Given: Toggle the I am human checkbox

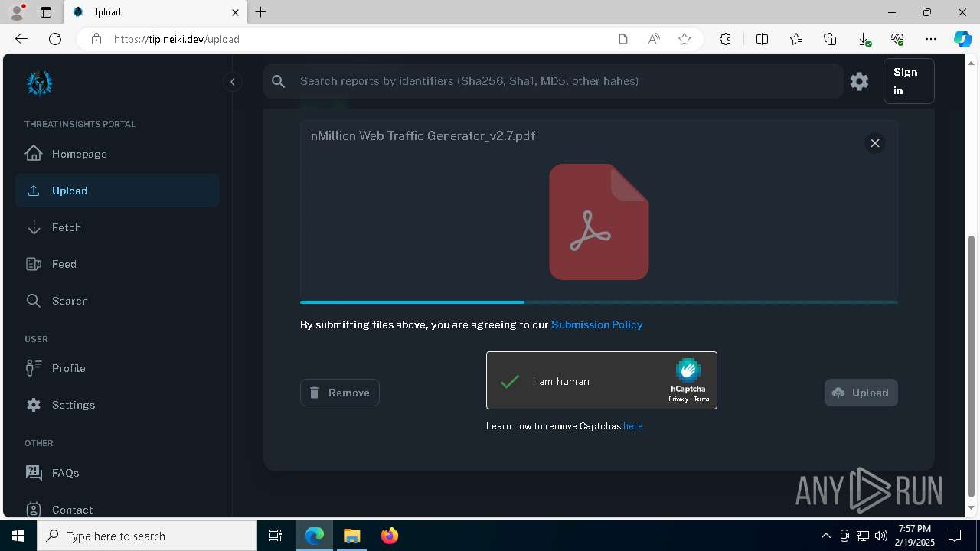Looking at the screenshot, I should 510,381.
